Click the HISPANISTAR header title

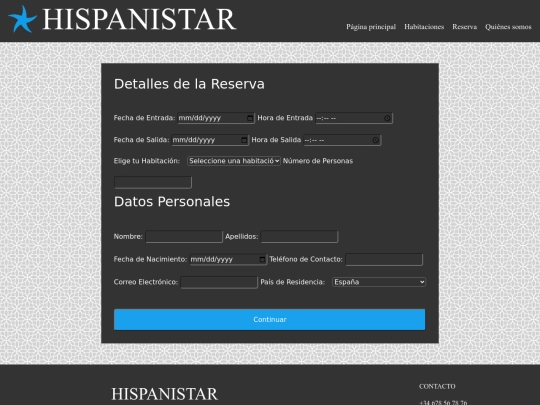tap(139, 19)
